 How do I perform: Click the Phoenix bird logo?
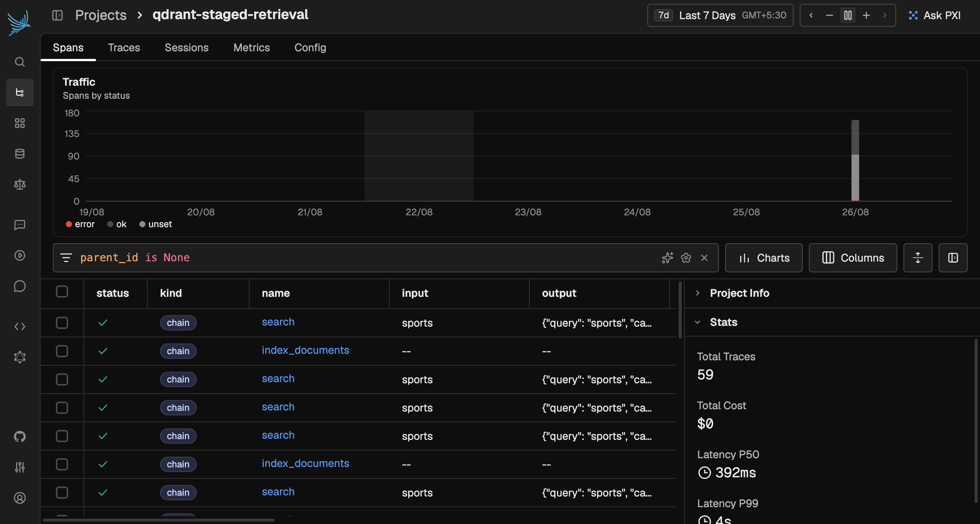[19, 23]
